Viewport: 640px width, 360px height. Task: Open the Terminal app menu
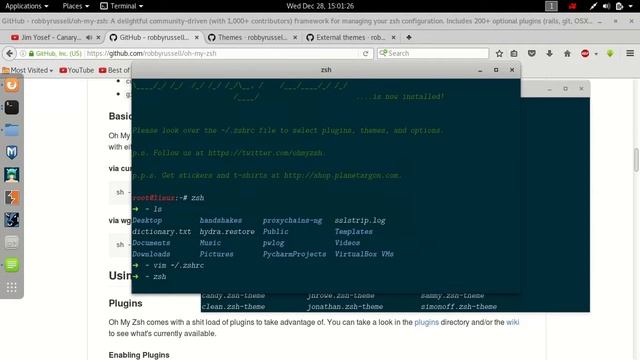(x=122, y=6)
